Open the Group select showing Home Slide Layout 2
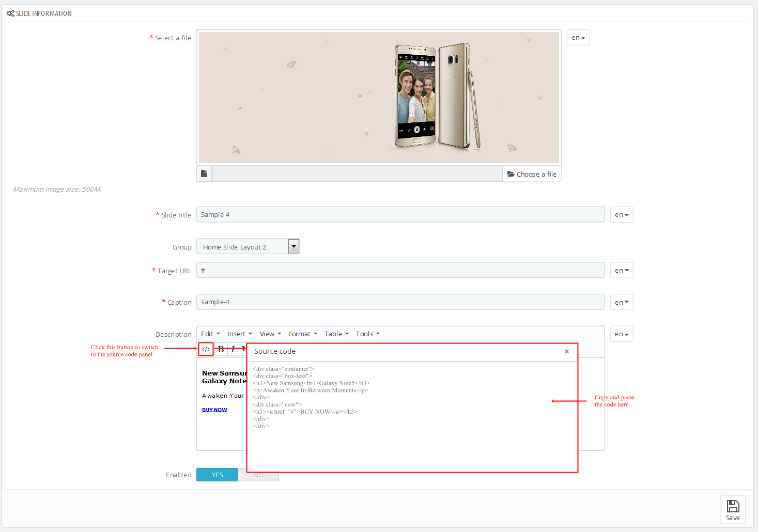Screen dimensions: 758x532 point(248,246)
